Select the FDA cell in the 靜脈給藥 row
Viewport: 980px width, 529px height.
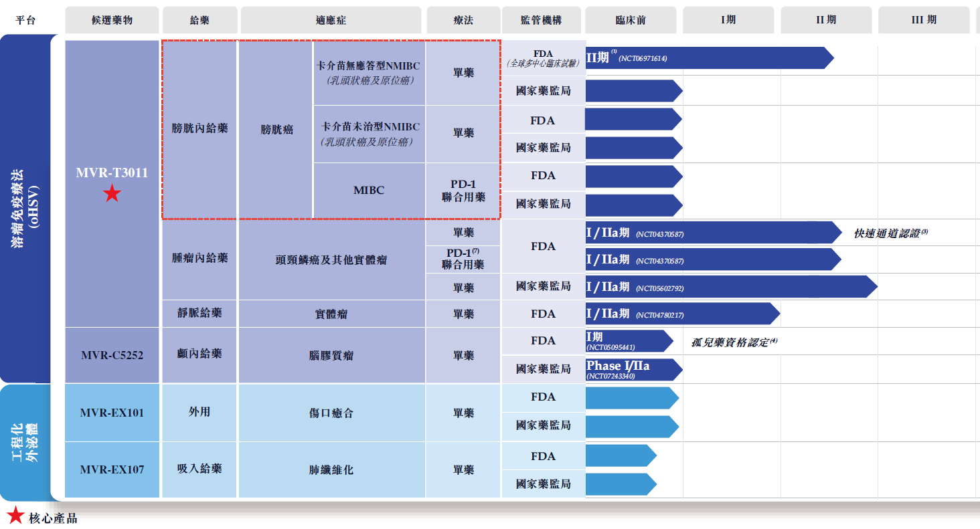(x=543, y=314)
